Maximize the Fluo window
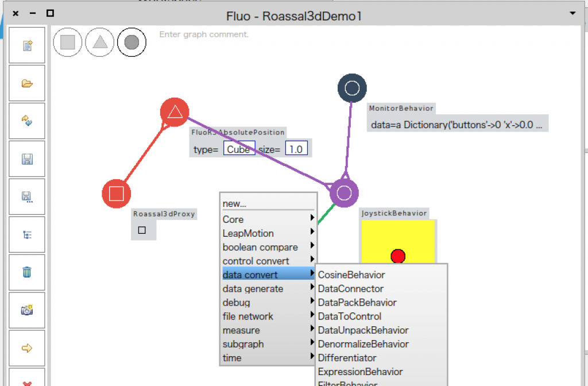This screenshot has height=386, width=588. pyautogui.click(x=50, y=13)
